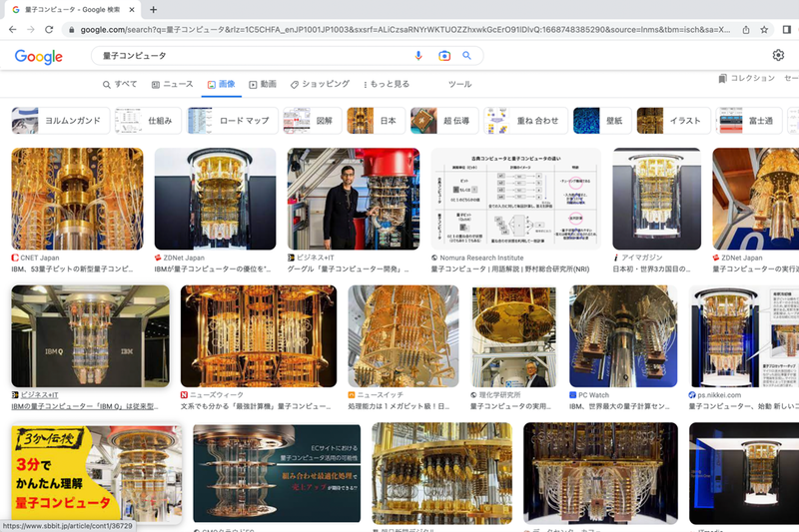Viewport: 799px width, 532px height.
Task: Open ニュースイッチ quantum computer image
Action: (403, 336)
